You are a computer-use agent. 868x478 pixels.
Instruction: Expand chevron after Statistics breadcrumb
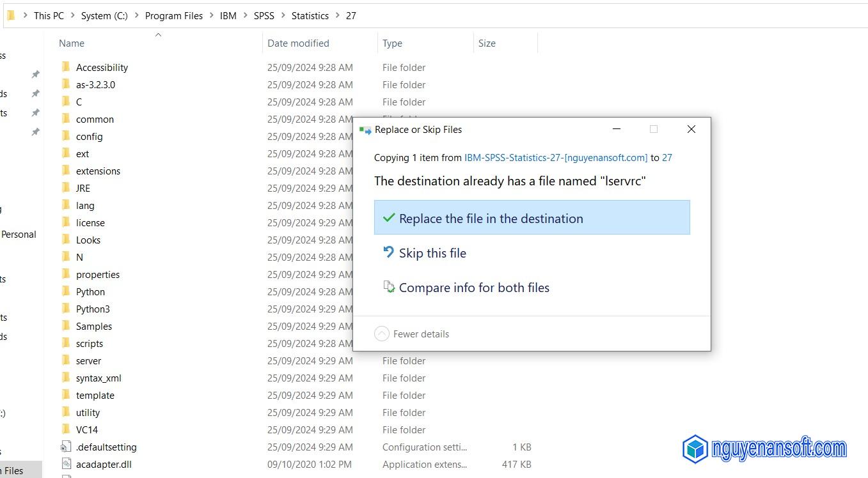point(337,16)
